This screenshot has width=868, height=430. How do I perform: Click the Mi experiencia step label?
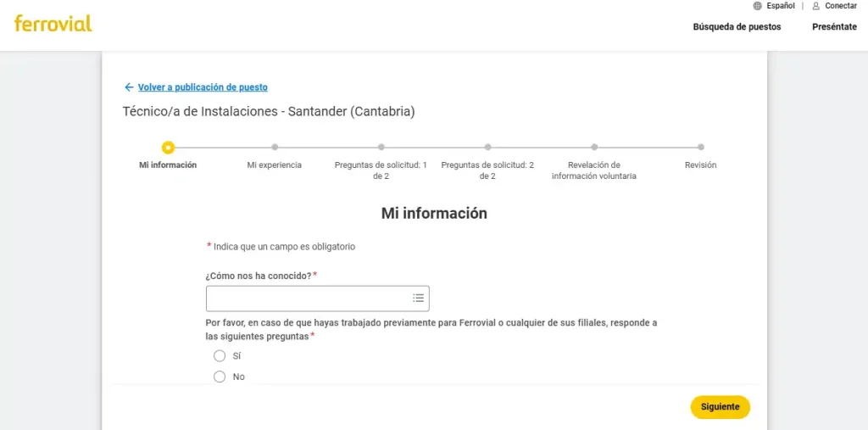(275, 165)
